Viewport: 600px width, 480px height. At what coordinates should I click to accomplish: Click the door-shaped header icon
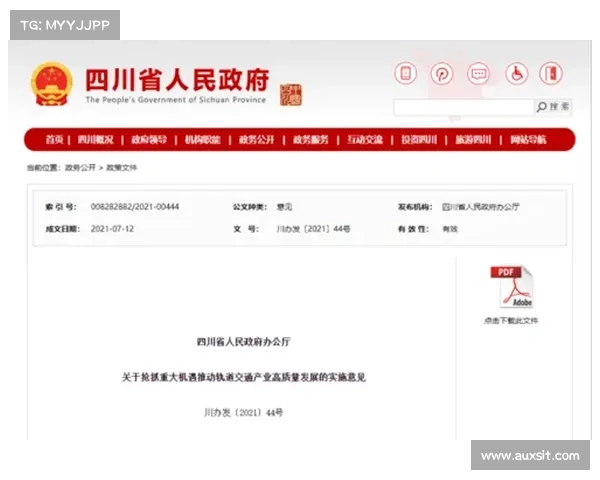(x=551, y=73)
